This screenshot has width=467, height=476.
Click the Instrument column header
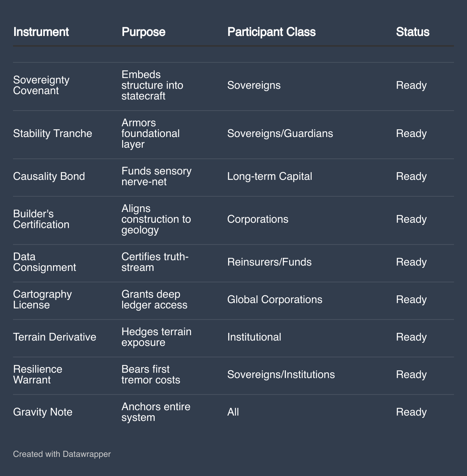click(x=41, y=32)
